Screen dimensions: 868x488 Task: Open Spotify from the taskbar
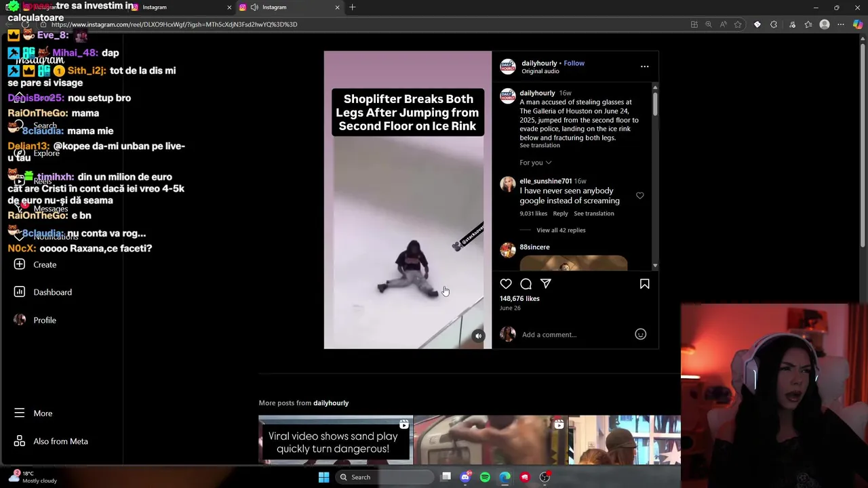point(485,477)
